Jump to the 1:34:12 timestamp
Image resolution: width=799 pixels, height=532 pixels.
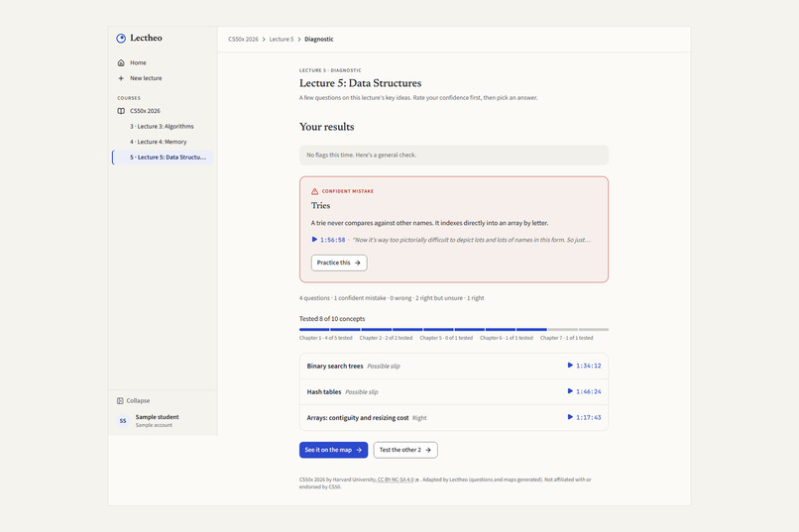[589, 366]
